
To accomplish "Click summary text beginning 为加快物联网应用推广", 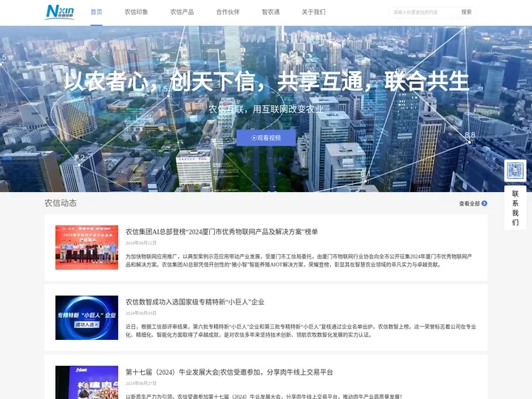I will [299, 260].
